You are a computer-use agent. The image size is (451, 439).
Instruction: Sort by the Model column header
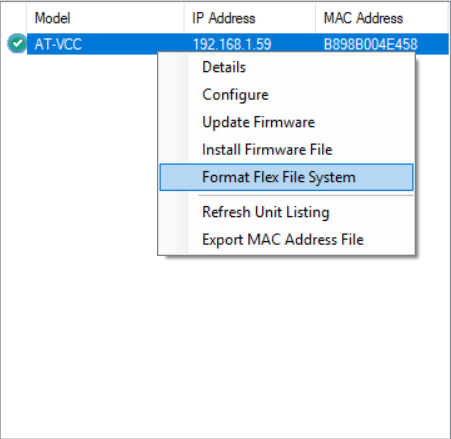(105, 18)
